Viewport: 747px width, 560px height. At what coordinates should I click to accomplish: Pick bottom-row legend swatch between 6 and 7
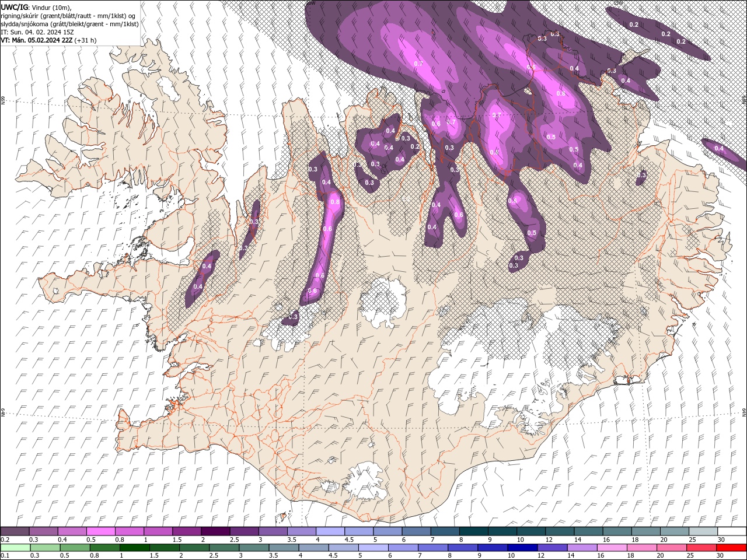[403, 548]
